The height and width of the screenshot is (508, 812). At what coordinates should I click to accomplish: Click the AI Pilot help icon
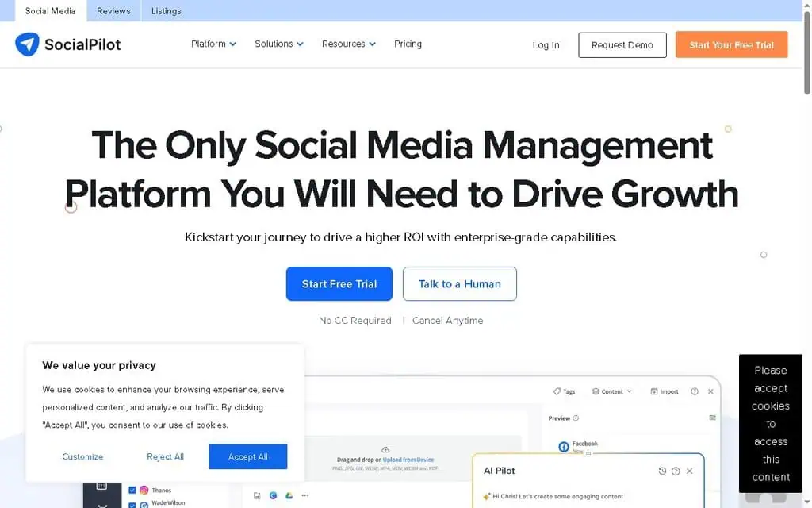tap(676, 471)
